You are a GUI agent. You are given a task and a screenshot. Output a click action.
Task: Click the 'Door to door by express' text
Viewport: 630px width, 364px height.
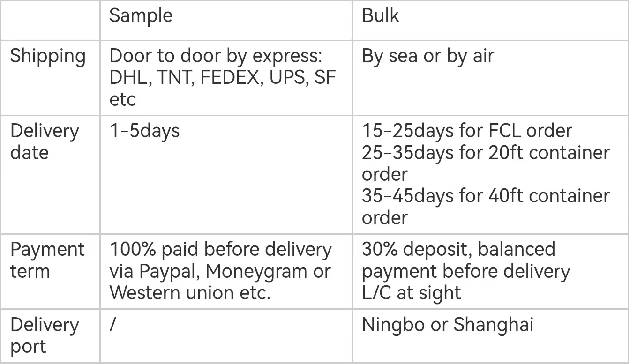point(216,57)
